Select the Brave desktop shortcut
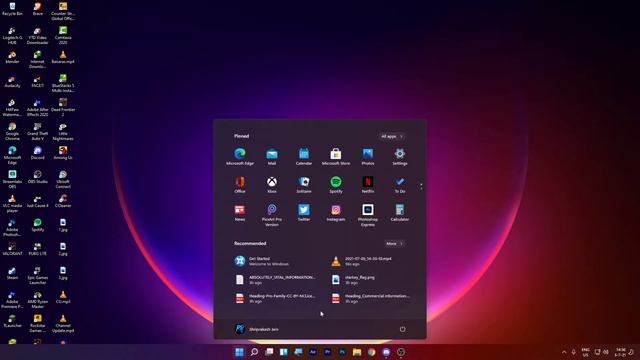 38,9
